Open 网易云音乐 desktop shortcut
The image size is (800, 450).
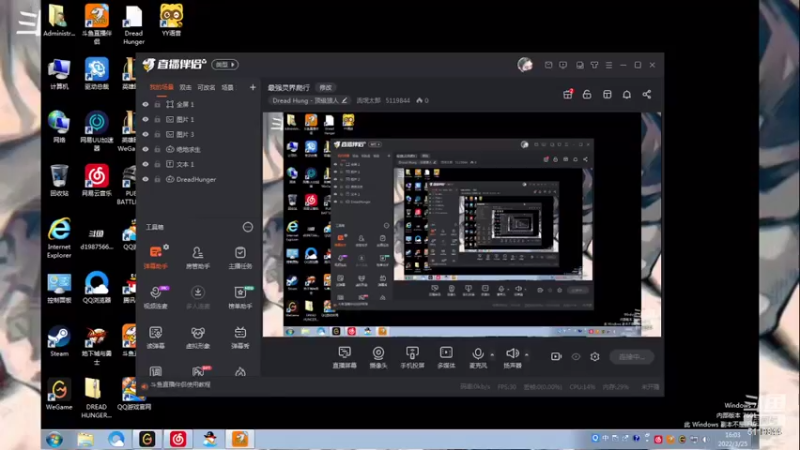pyautogui.click(x=96, y=181)
